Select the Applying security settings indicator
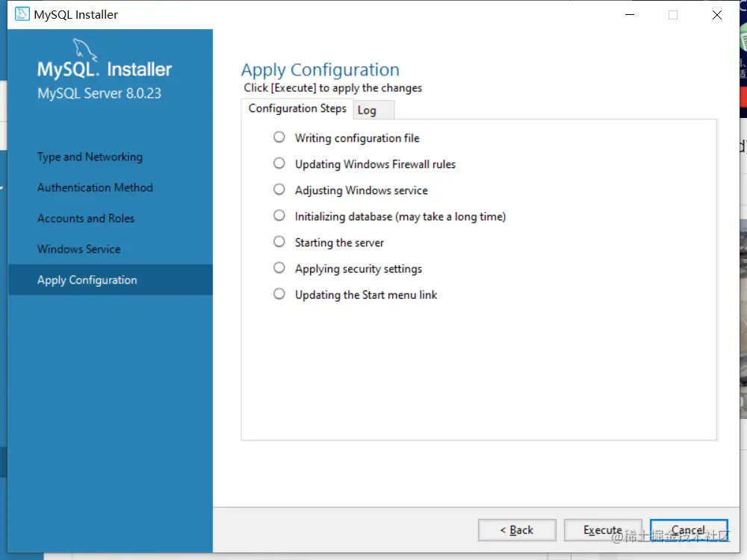747x560 pixels. click(279, 267)
